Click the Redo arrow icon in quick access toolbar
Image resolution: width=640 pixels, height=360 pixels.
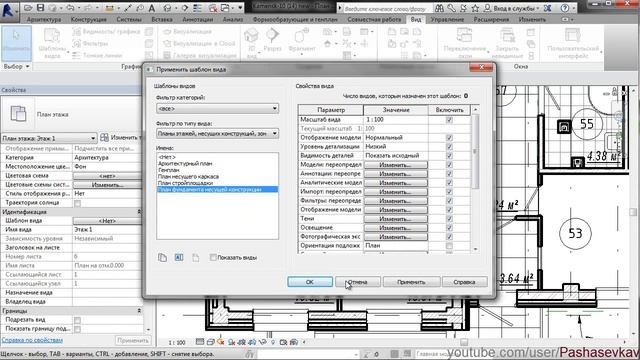[89, 8]
